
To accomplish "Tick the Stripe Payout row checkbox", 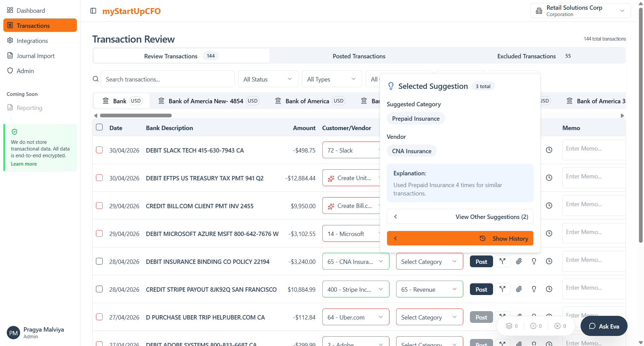I will tap(99, 289).
